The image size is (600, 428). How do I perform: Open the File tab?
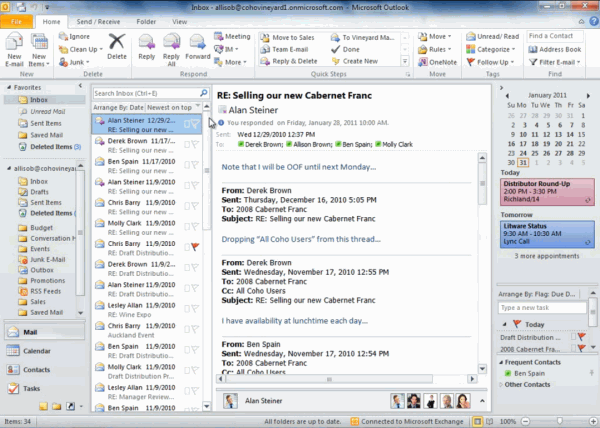click(16, 22)
